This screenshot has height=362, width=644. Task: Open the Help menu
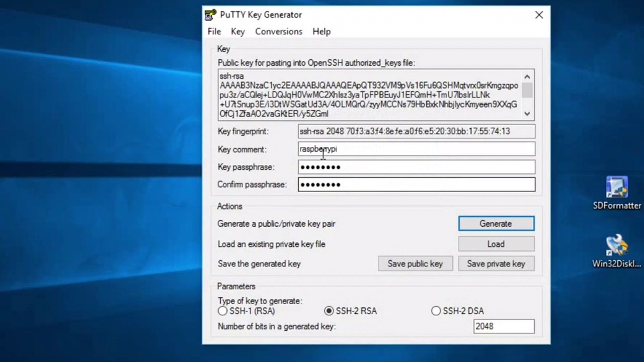[x=321, y=31]
